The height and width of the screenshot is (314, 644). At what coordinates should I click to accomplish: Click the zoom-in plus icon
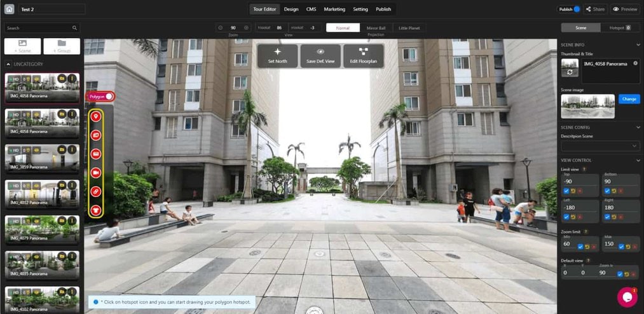[246, 28]
